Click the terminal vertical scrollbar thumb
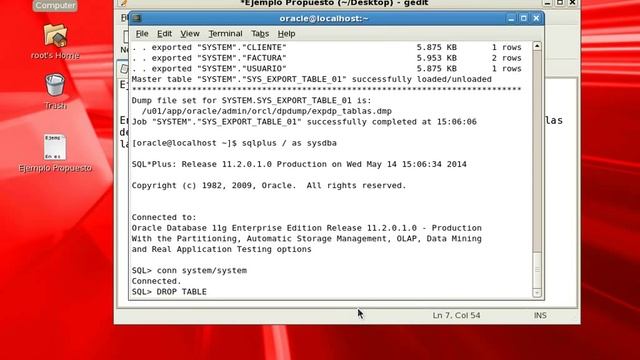The width and height of the screenshot is (640, 360). (537, 270)
